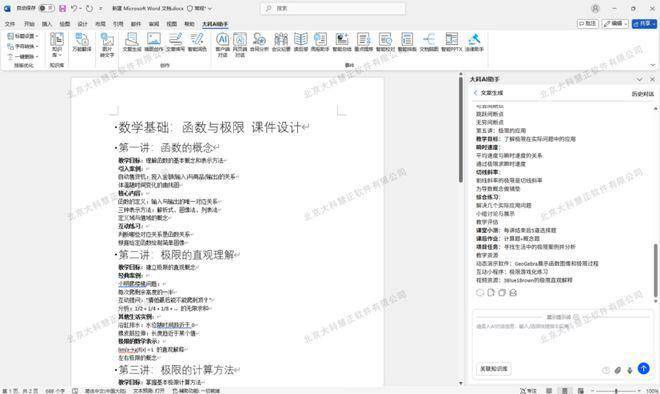Switch to web layout view icon
Viewport: 660px width, 394px height.
(x=580, y=391)
